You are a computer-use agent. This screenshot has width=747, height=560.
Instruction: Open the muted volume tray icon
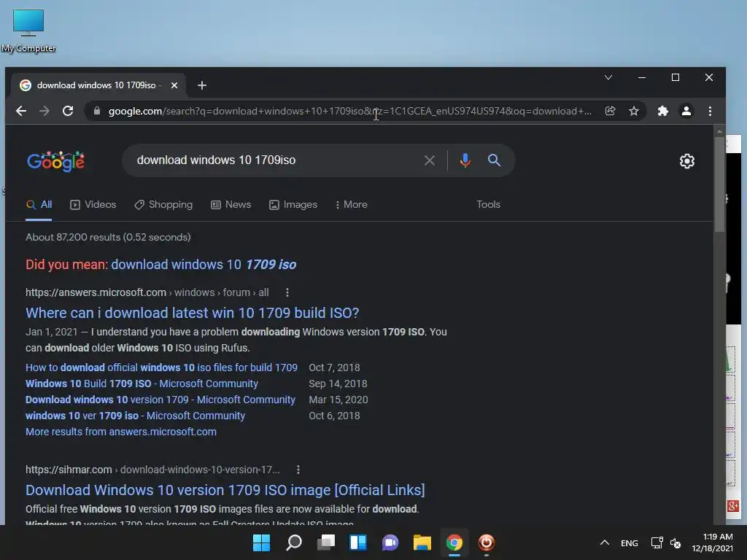tap(676, 542)
